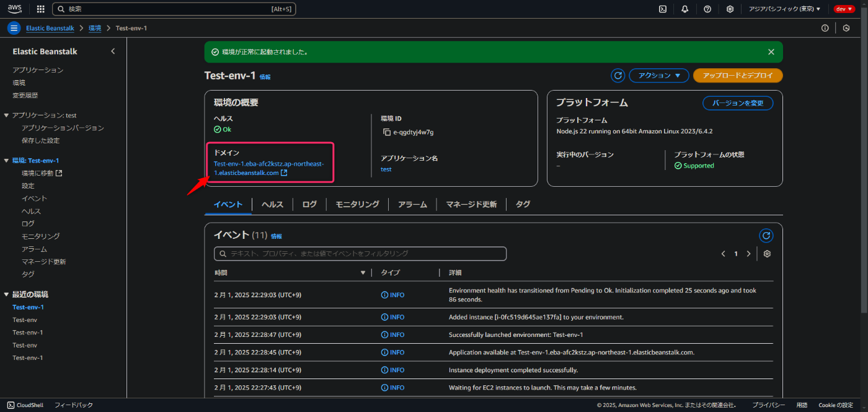Refresh the events list
Screen dimensions: 868x412
[766, 236]
